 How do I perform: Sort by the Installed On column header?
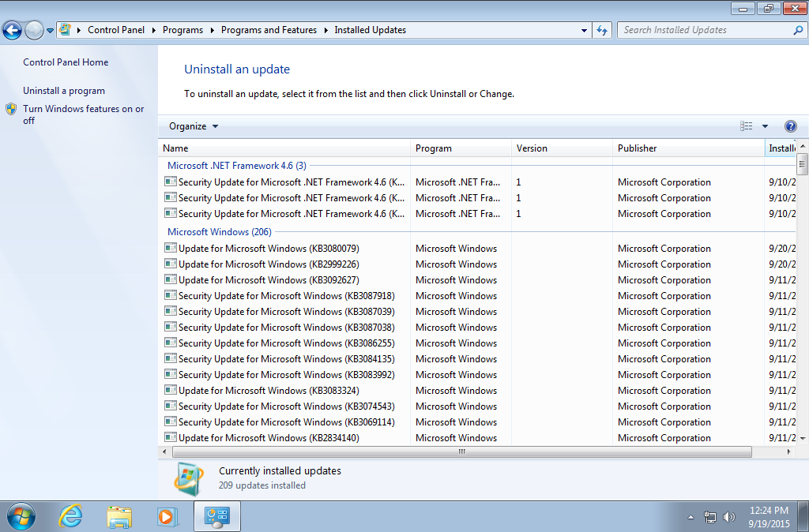pyautogui.click(x=781, y=148)
